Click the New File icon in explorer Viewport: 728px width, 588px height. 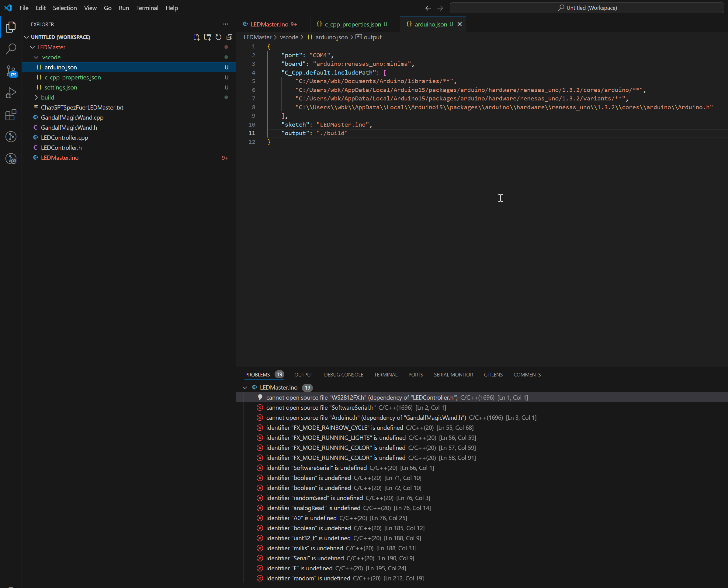(x=197, y=37)
